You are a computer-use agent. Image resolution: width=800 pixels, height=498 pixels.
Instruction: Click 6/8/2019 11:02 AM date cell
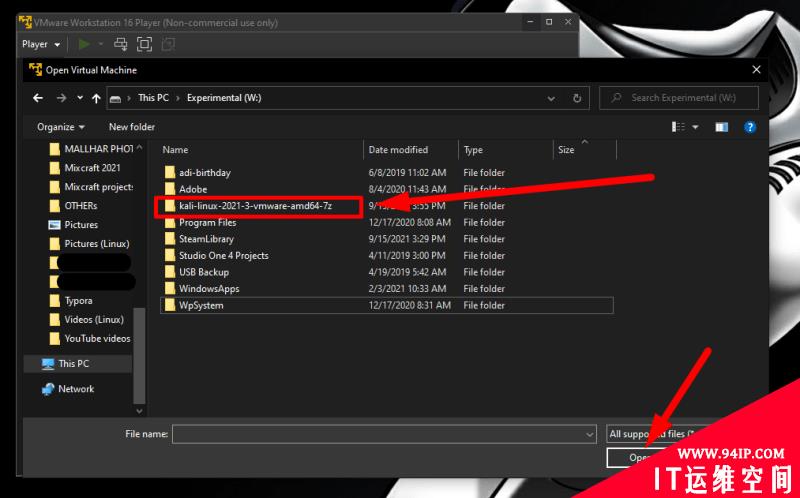pyautogui.click(x=407, y=172)
